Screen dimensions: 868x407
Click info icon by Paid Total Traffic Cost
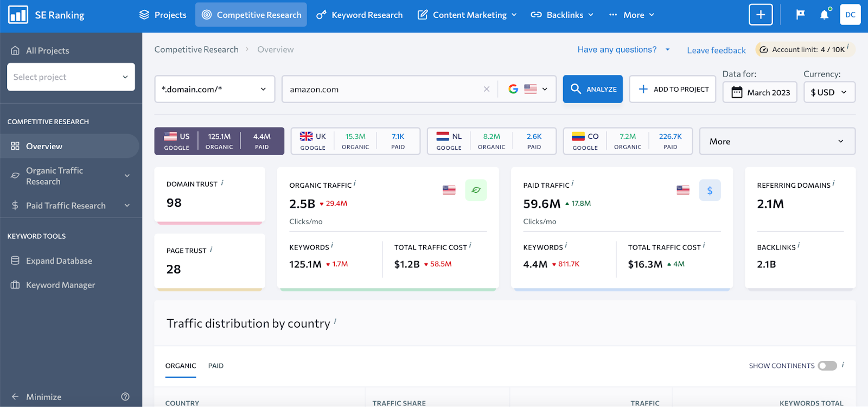(704, 246)
